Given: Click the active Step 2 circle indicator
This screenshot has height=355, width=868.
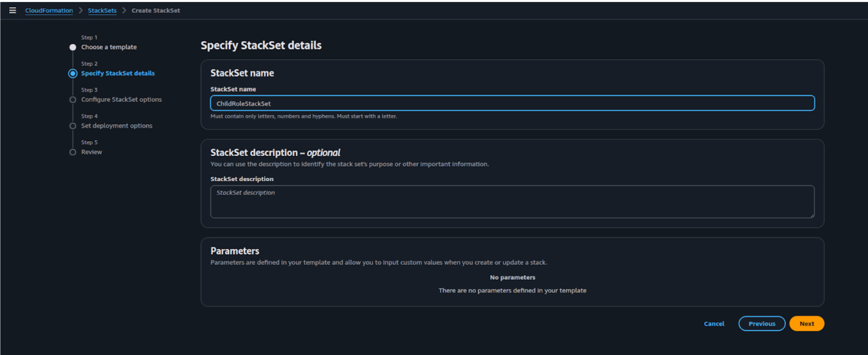Looking at the screenshot, I should point(73,74).
